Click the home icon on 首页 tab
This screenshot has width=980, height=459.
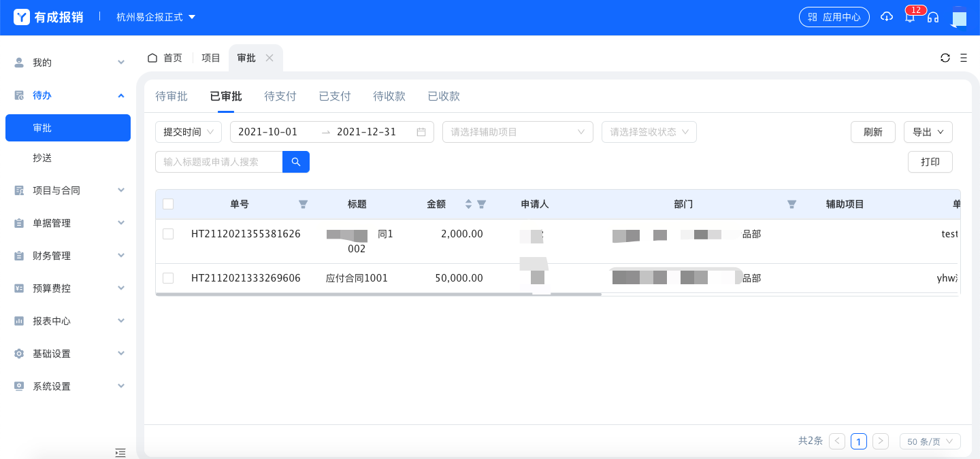point(152,58)
